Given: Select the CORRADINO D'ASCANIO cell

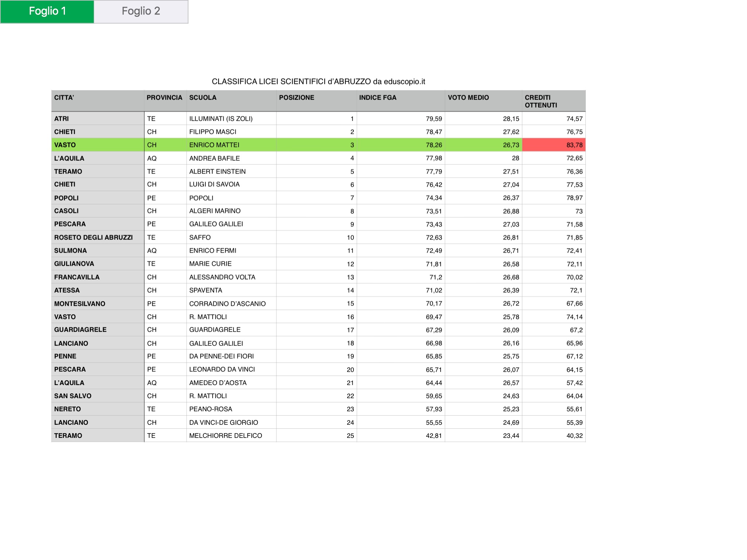Looking at the screenshot, I should tap(231, 303).
